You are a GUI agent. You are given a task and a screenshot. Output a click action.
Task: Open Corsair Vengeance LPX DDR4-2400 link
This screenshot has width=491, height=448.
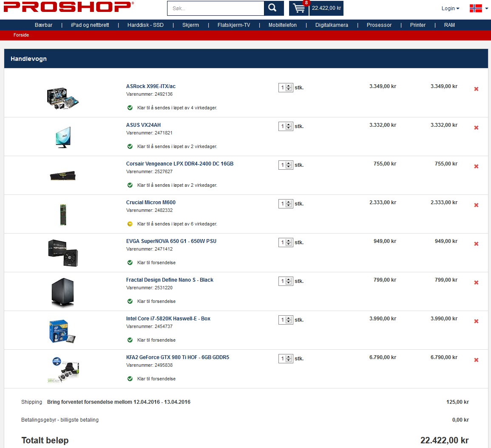coord(180,163)
